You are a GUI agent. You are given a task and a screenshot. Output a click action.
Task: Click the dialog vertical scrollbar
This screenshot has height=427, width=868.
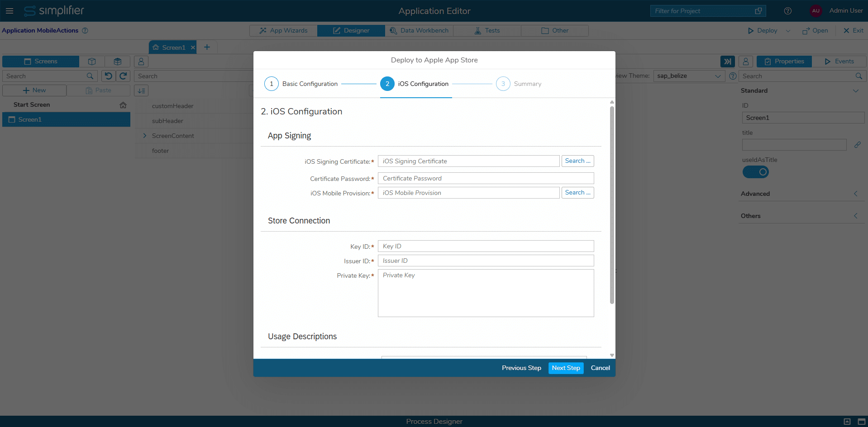[x=612, y=204]
